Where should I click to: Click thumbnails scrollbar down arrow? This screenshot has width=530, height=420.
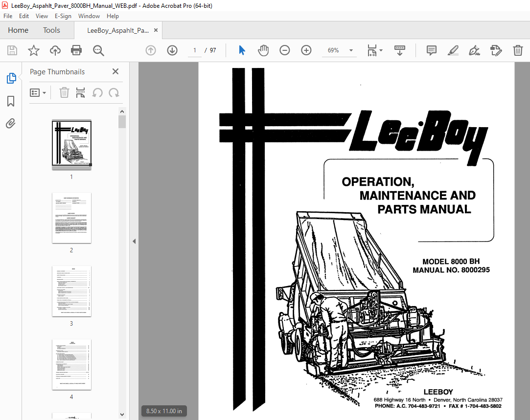pos(122,415)
